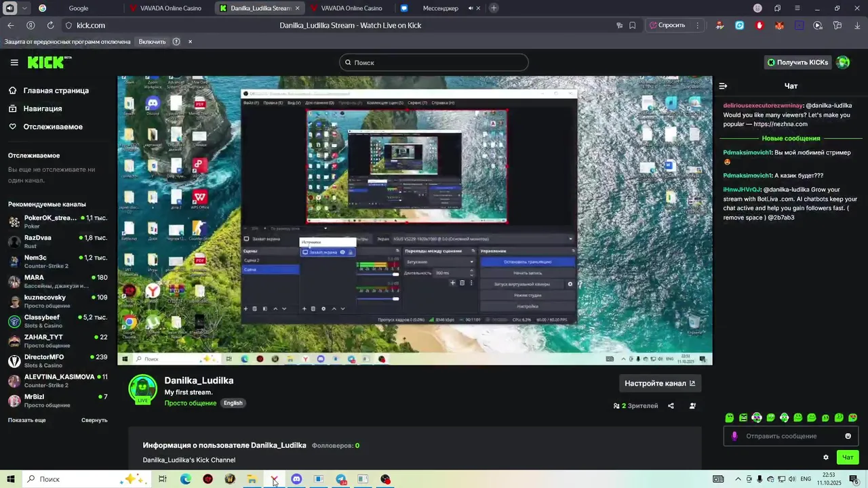
Task: Open the Просто общение category link
Action: click(191, 403)
